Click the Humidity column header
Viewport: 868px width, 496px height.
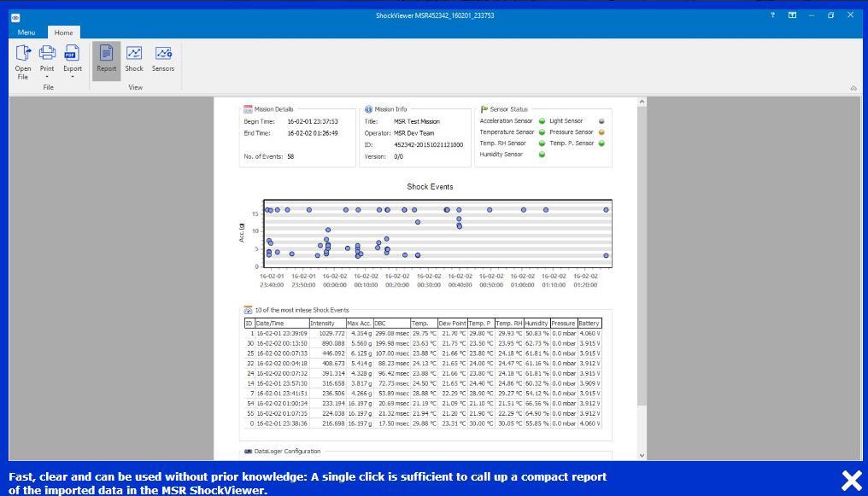tap(537, 323)
